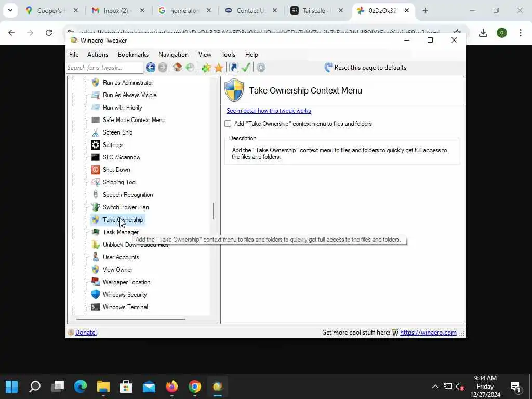Select Run with Priority tree item

click(x=122, y=108)
